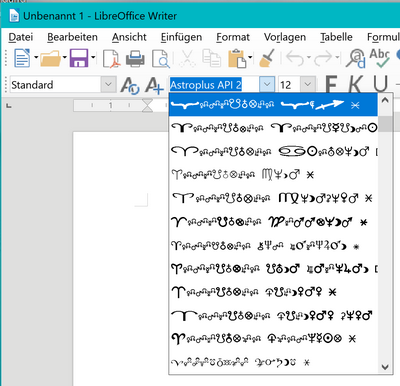Click the Redo arrow icon
Image resolution: width=400 pixels, height=386 pixels.
tap(323, 58)
